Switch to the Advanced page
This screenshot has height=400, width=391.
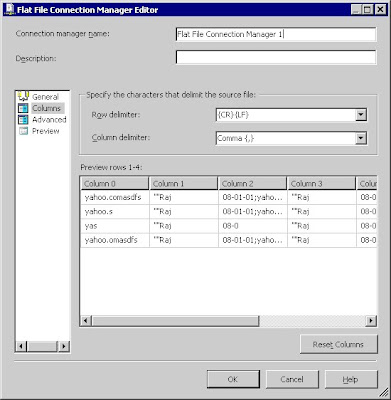(49, 120)
